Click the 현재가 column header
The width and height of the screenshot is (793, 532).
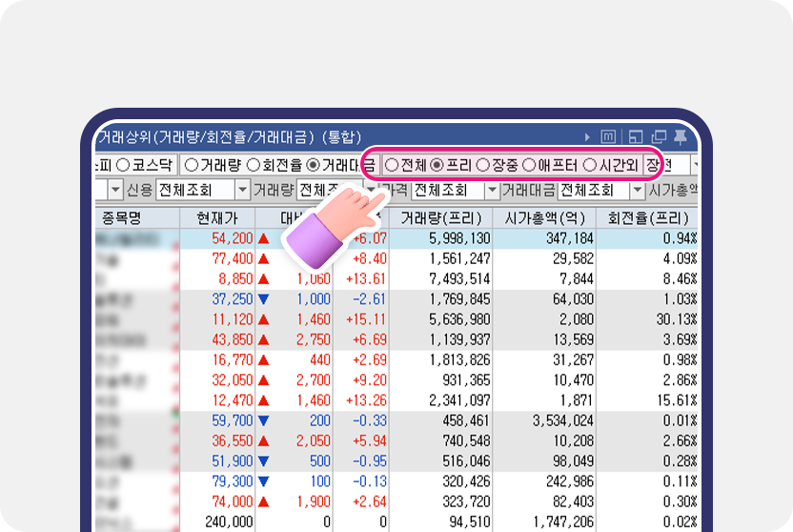click(x=217, y=216)
